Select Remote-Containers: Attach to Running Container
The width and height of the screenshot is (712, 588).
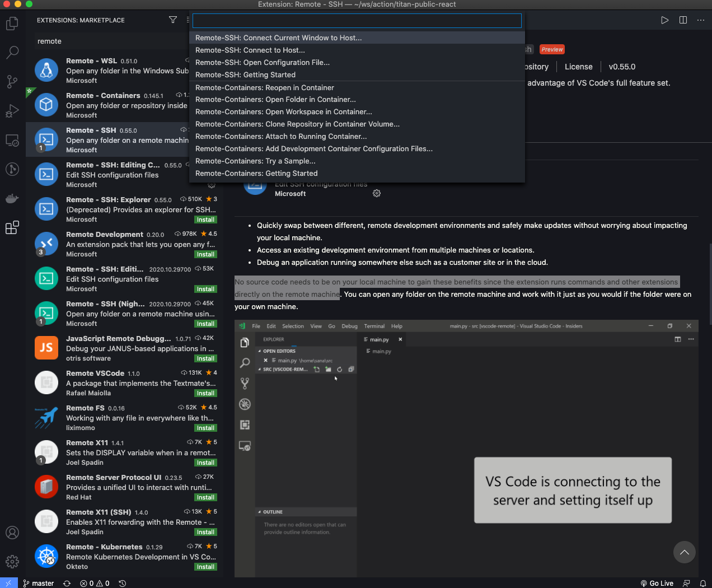[357, 137]
